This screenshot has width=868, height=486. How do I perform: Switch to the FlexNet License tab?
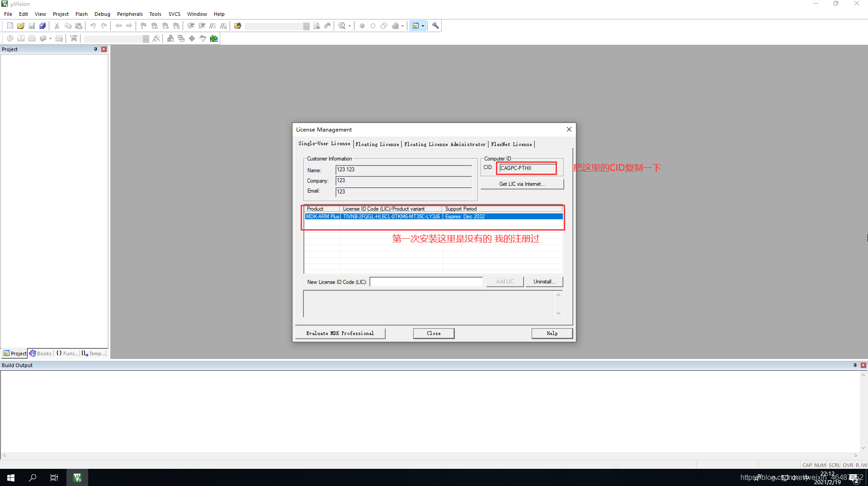tap(511, 144)
